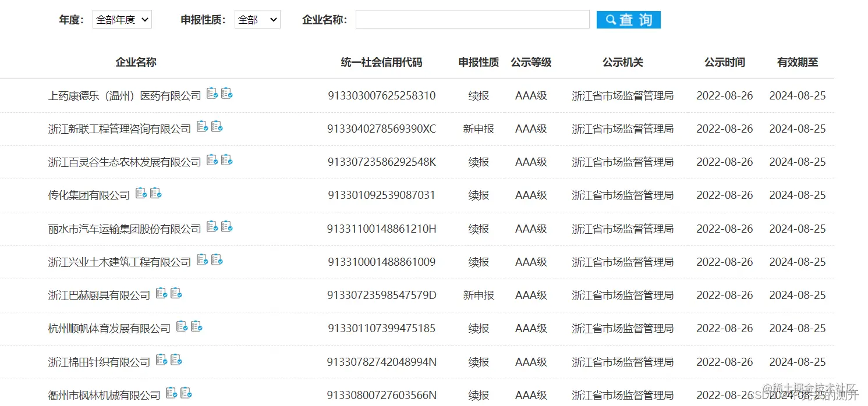Click the 公示等级 column header
868x406 pixels.
531,62
